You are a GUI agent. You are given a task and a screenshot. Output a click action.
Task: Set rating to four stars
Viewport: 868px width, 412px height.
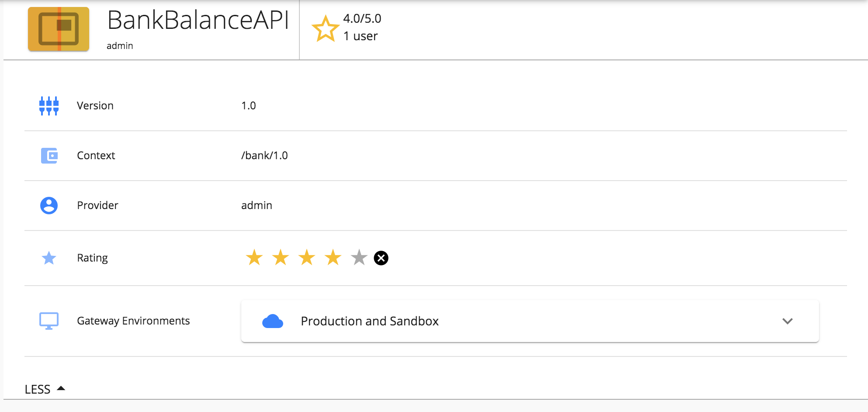pos(333,258)
